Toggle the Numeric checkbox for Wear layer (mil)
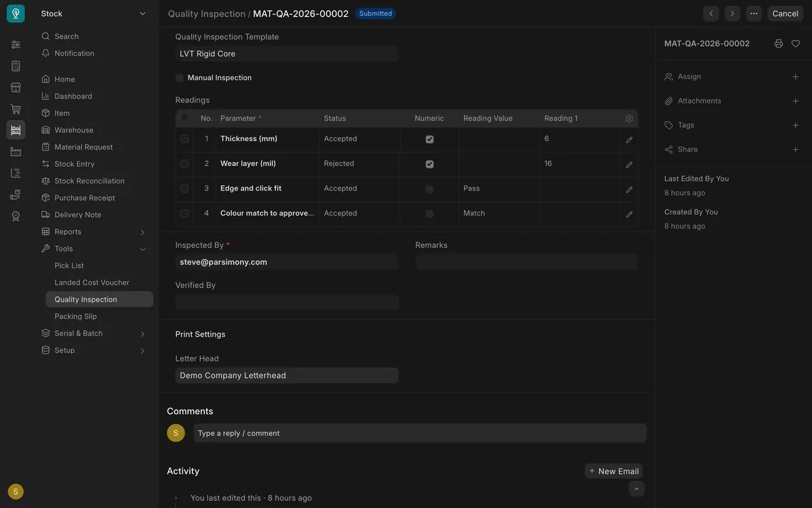This screenshot has height=508, width=812. point(429,164)
